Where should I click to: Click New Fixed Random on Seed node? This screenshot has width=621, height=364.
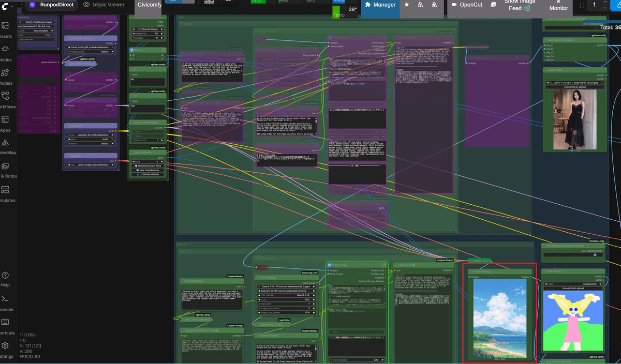click(x=148, y=170)
